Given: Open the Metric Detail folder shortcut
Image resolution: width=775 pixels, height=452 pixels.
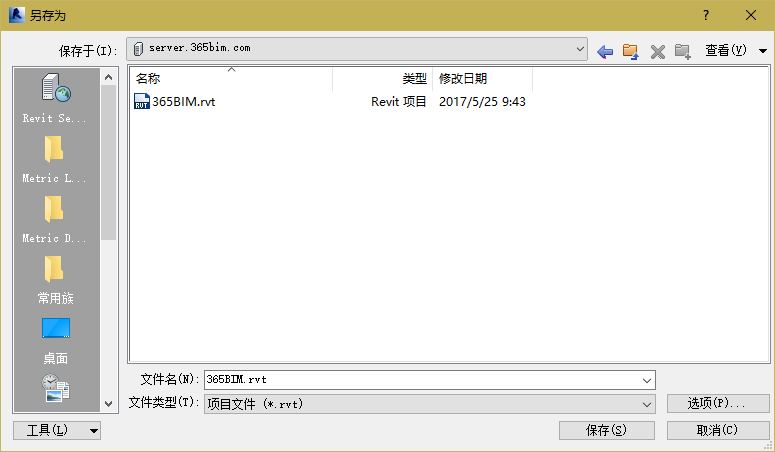Looking at the screenshot, I should [55, 219].
